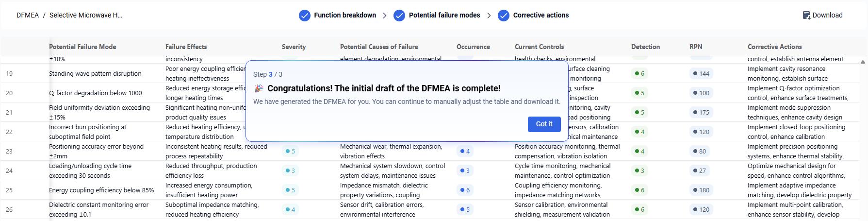
Task: Select the Occurrence badge in row 25
Action: pos(465,190)
